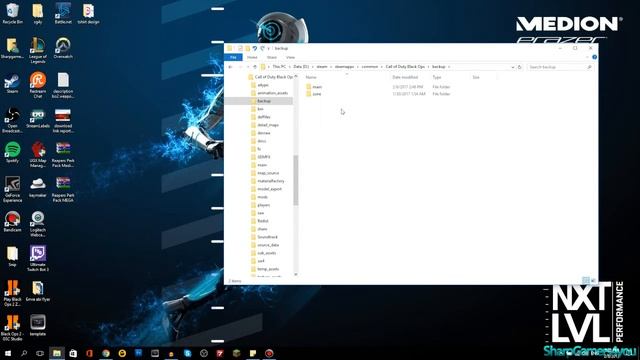640x360 pixels.
Task: Sort by Date modified column
Action: pos(405,77)
